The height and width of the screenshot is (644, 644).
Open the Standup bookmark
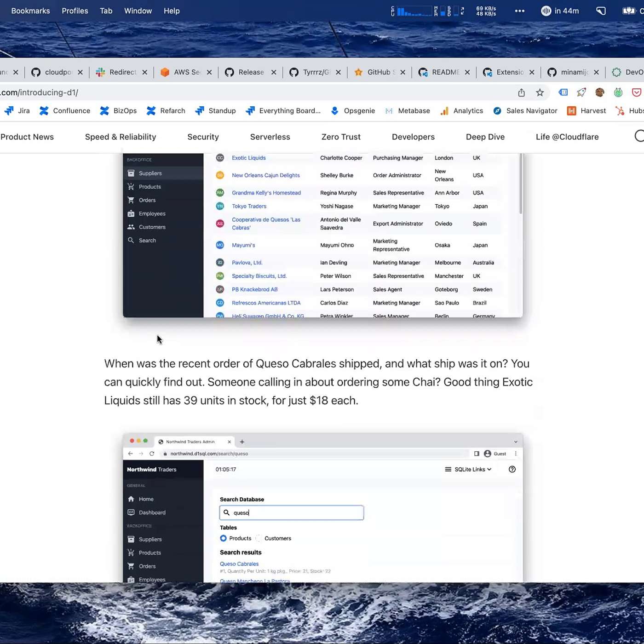click(x=215, y=111)
